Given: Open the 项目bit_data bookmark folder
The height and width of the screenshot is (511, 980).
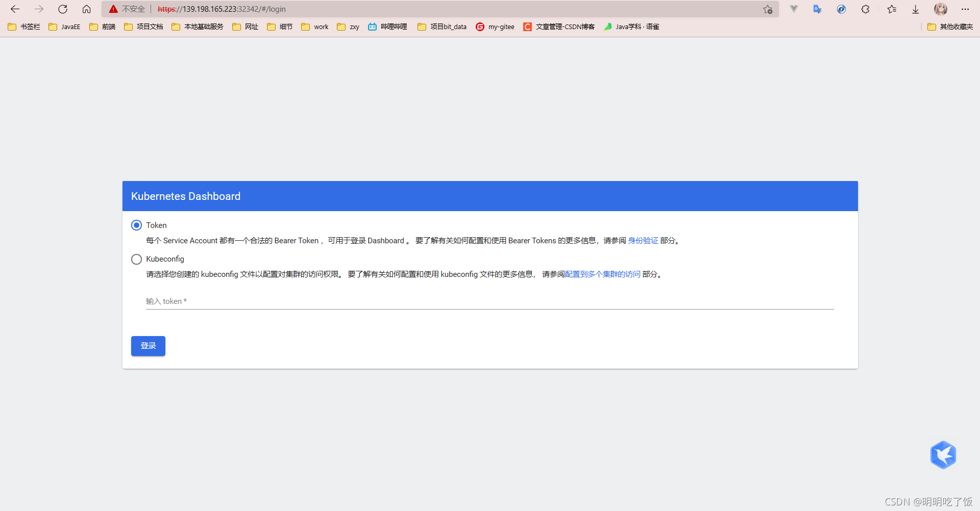Looking at the screenshot, I should pyautogui.click(x=442, y=27).
